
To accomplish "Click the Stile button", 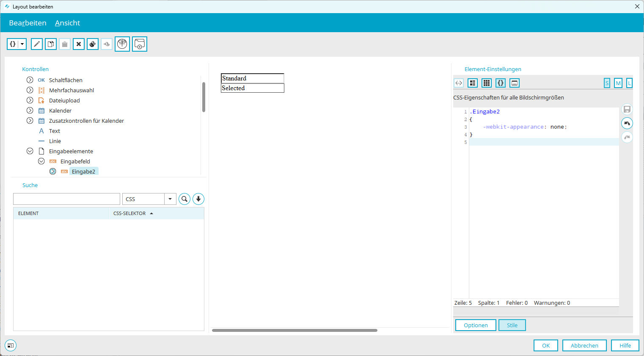I will [x=512, y=325].
